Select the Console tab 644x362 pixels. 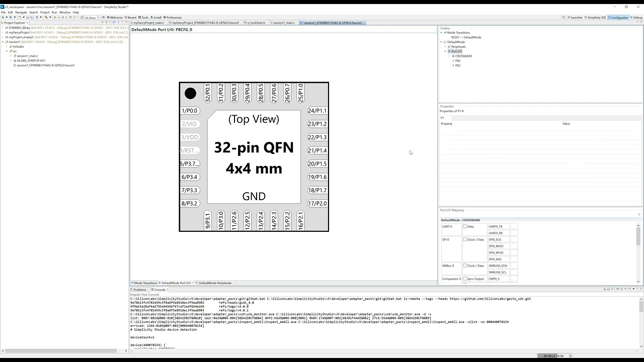(x=159, y=290)
